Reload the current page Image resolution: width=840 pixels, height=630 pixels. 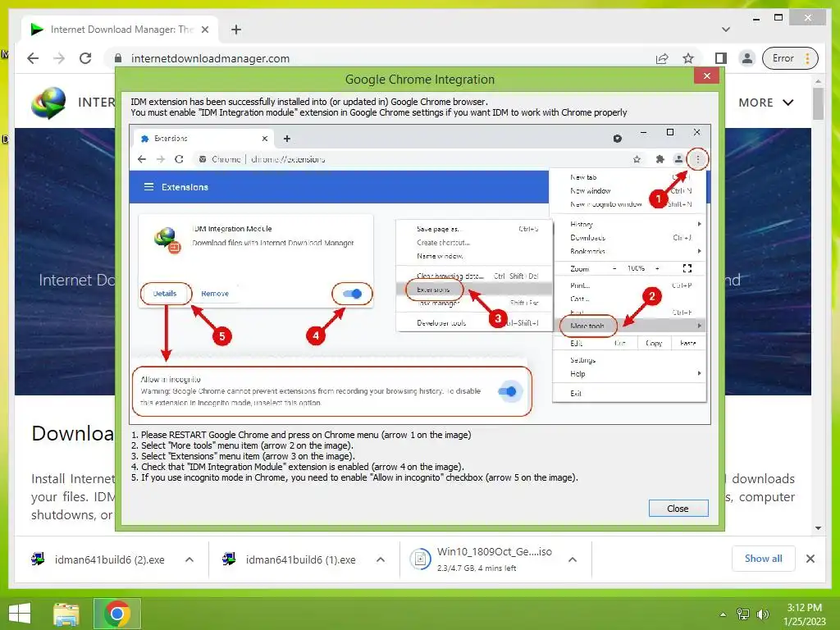(x=85, y=58)
